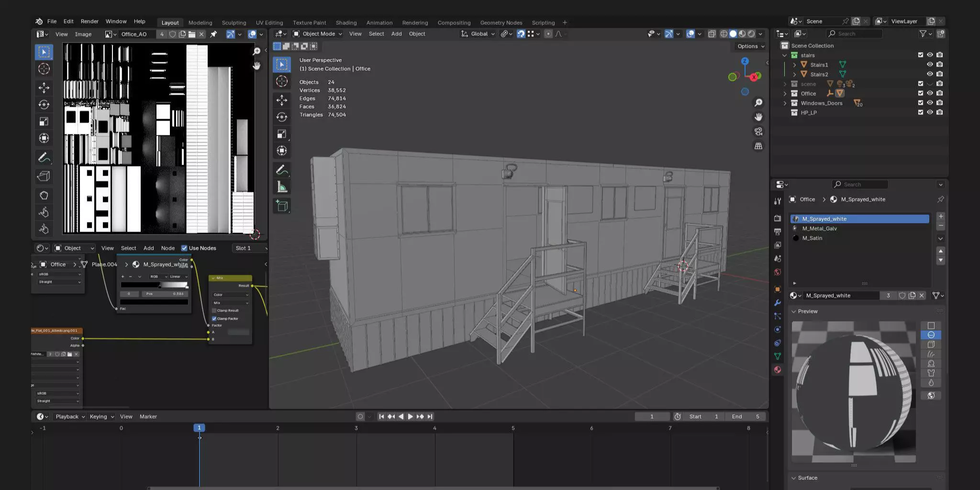Viewport: 980px width, 490px height.
Task: Add a new material slot with plus
Action: coord(941,216)
